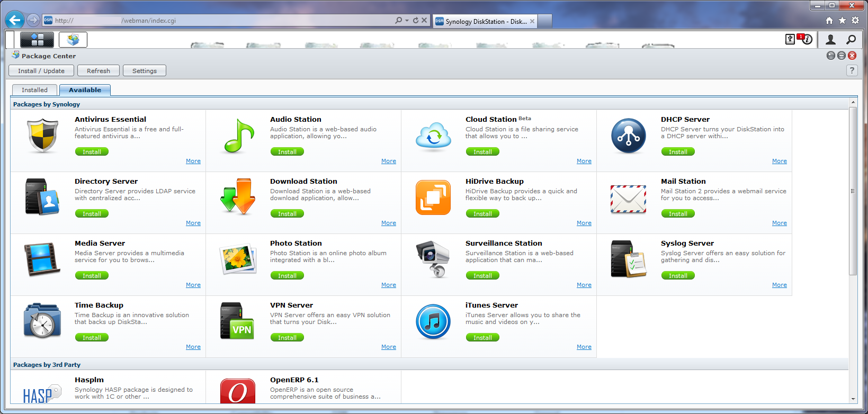
Task: Install Photo Station package
Action: tap(287, 276)
